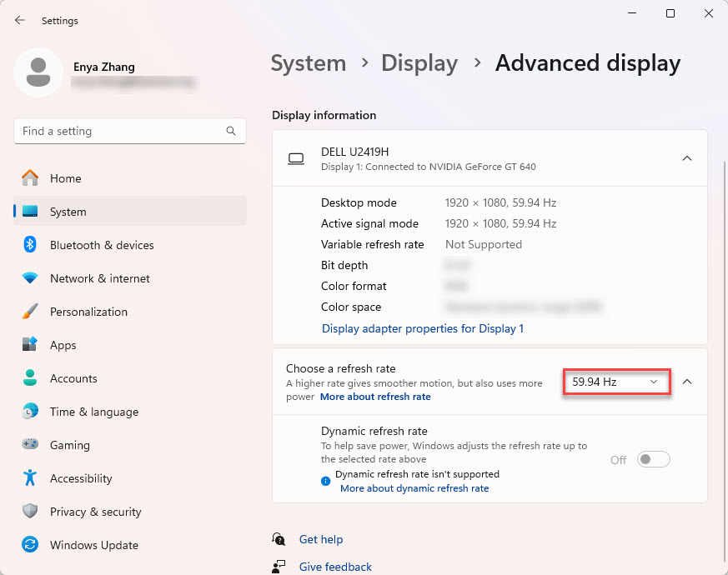Click the search magnifier icon
This screenshot has width=728, height=575.
click(231, 131)
